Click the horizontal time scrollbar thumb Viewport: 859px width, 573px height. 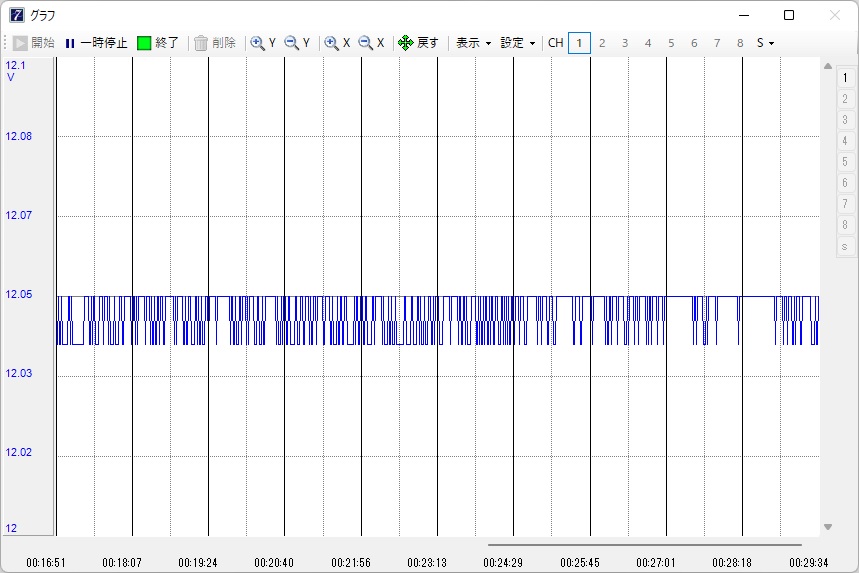[644, 545]
